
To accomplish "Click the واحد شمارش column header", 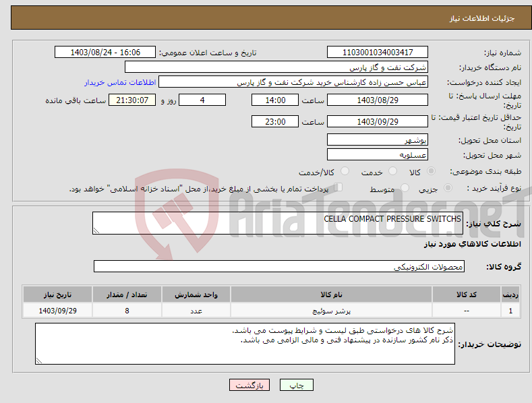I will click(x=196, y=294).
